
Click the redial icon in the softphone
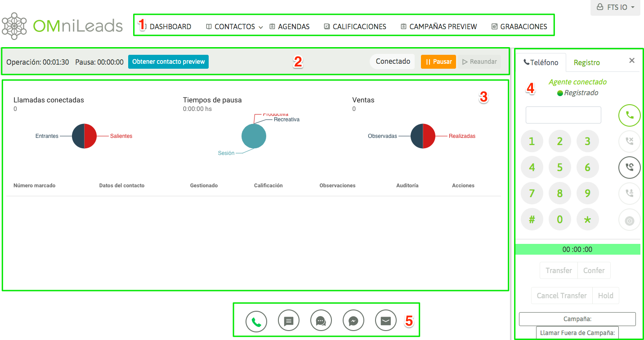click(x=629, y=168)
